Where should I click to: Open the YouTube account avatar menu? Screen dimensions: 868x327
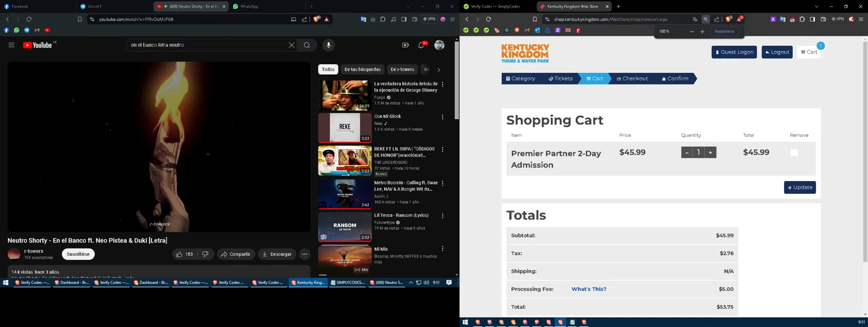coord(439,45)
